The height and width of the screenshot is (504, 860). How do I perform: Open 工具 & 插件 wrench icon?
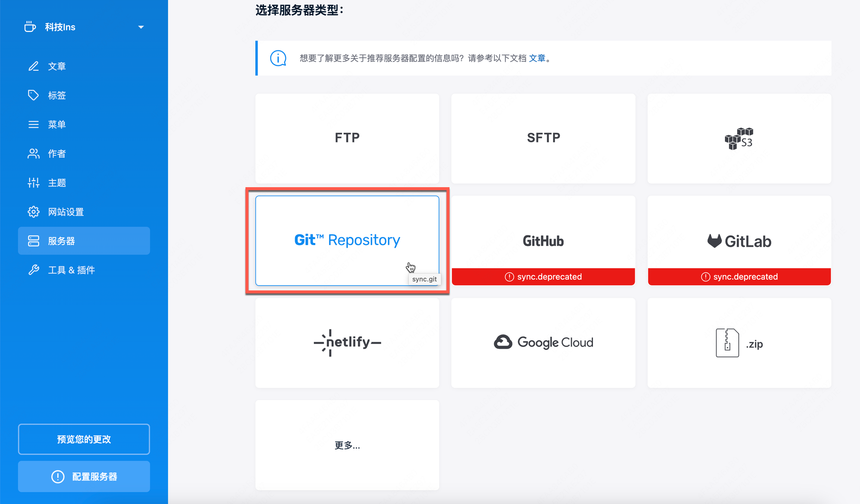(x=34, y=270)
